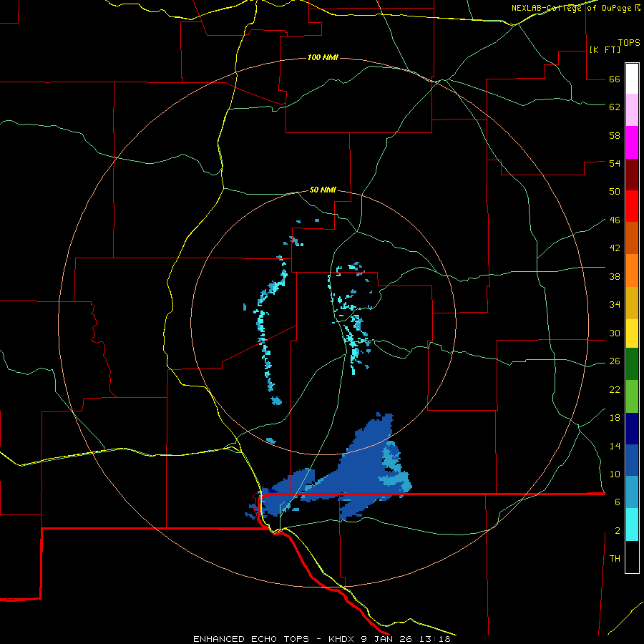The image size is (644, 644).
Task: Click the white swatch in the tops legend
Action: click(632, 79)
